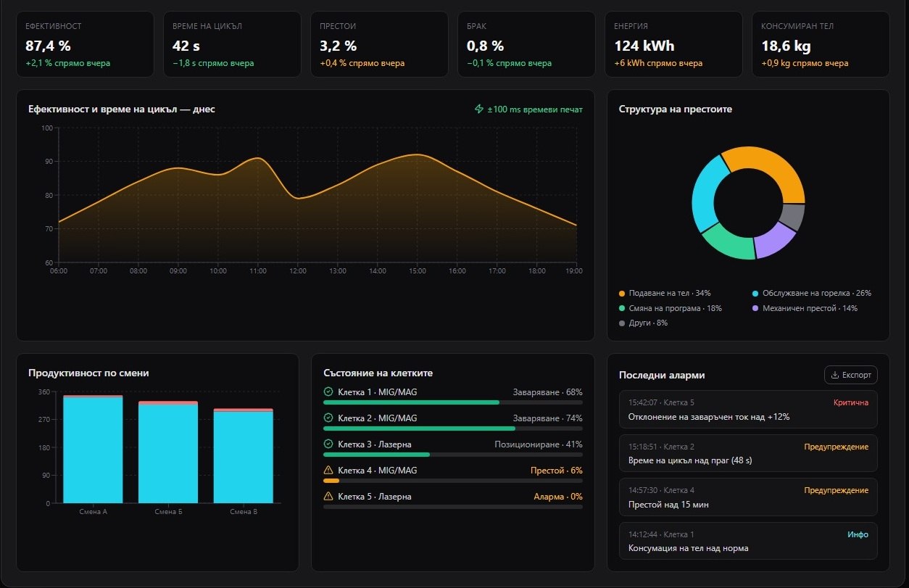Screen dimensions: 909x588
Task: Click the 15:00 label on the time axis
Action: (x=417, y=271)
